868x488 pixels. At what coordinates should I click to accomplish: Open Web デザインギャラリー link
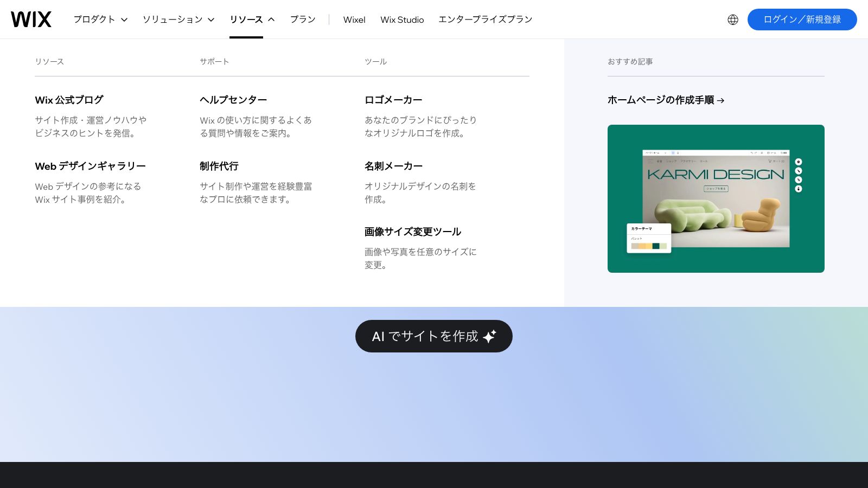(x=90, y=166)
